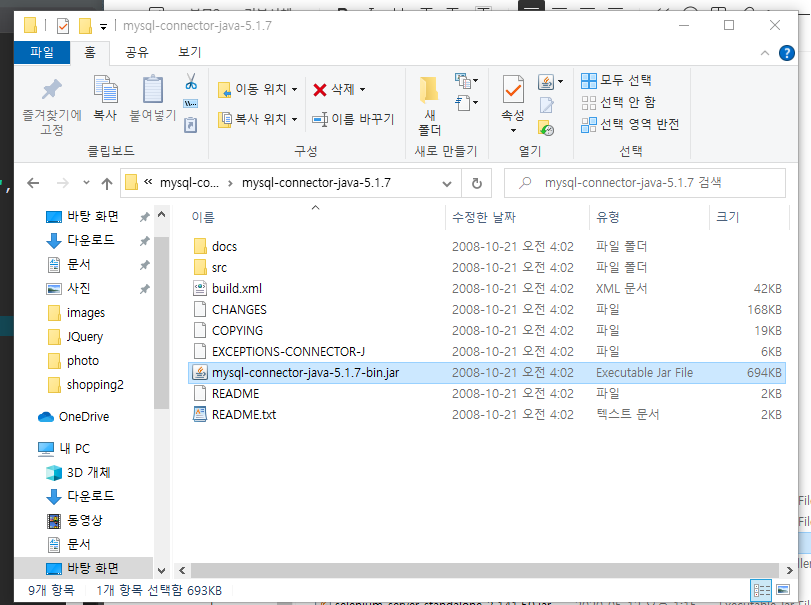Switch to details view icon in status bar
Screen dimensions: 811x605
point(761,590)
